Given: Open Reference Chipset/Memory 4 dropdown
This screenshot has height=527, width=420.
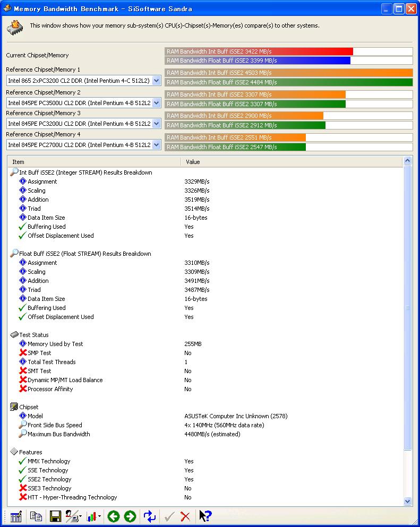Looking at the screenshot, I should [x=156, y=145].
